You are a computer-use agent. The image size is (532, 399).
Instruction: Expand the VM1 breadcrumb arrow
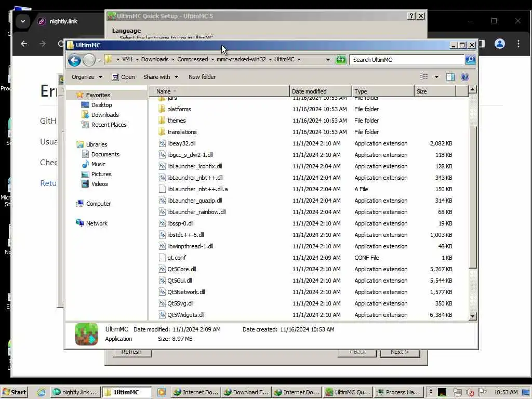click(x=137, y=59)
